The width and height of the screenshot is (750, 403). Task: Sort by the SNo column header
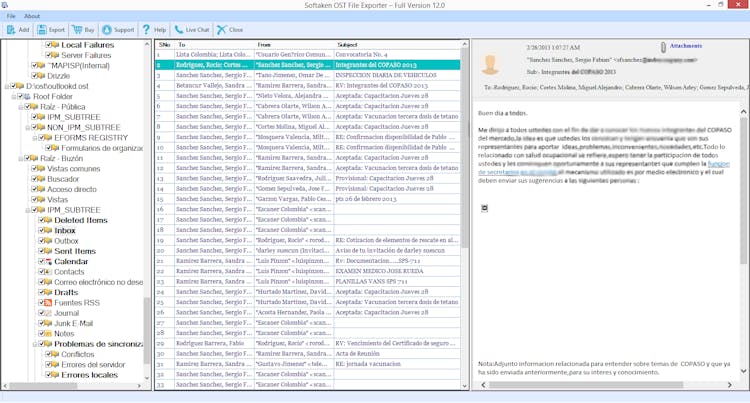click(165, 44)
